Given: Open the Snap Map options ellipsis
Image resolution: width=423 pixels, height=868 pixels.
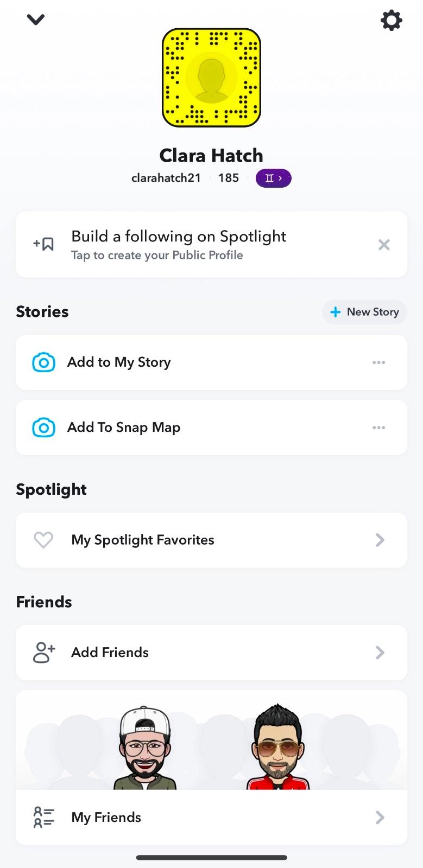Looking at the screenshot, I should coord(378,427).
